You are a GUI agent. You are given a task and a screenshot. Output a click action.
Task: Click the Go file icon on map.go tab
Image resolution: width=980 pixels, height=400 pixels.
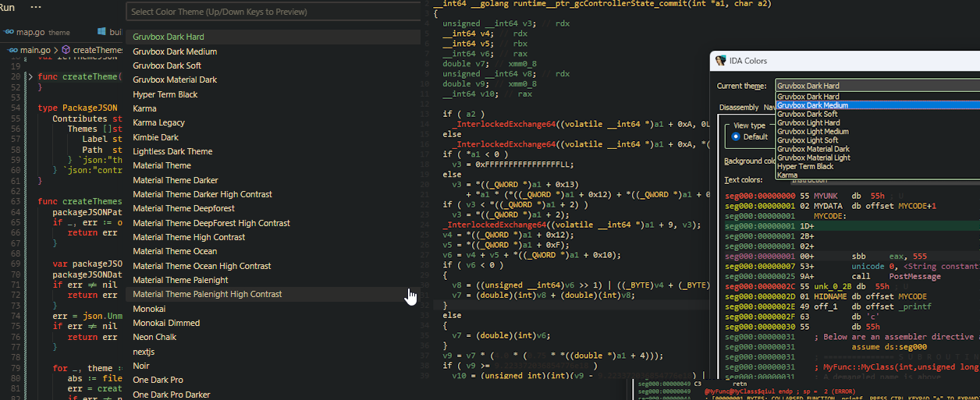click(x=9, y=32)
